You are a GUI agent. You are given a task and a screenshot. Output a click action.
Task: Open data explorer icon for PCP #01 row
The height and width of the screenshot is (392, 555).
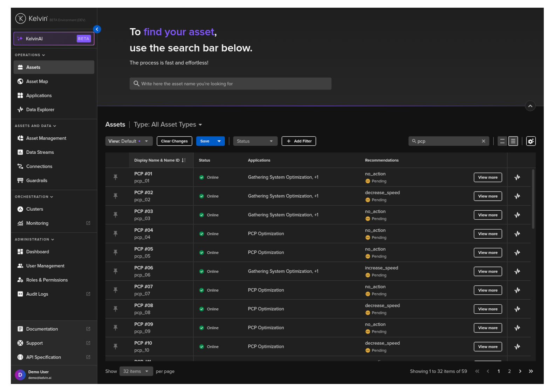point(517,177)
